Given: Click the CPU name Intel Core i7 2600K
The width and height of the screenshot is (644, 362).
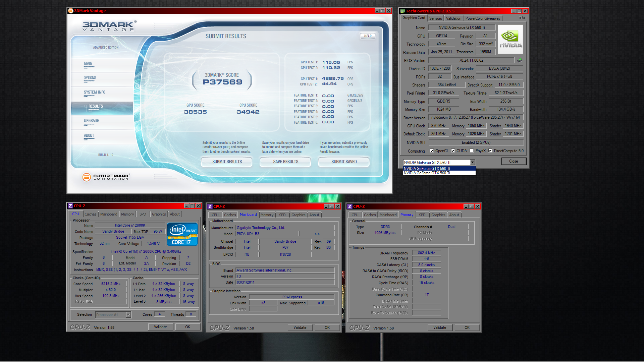Looking at the screenshot, I should coord(130,225).
